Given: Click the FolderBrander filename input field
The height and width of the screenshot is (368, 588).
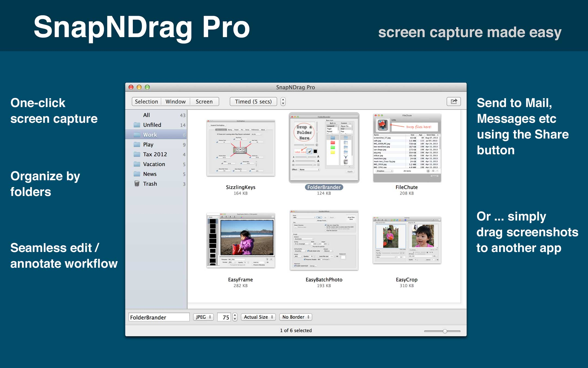Looking at the screenshot, I should [x=159, y=317].
